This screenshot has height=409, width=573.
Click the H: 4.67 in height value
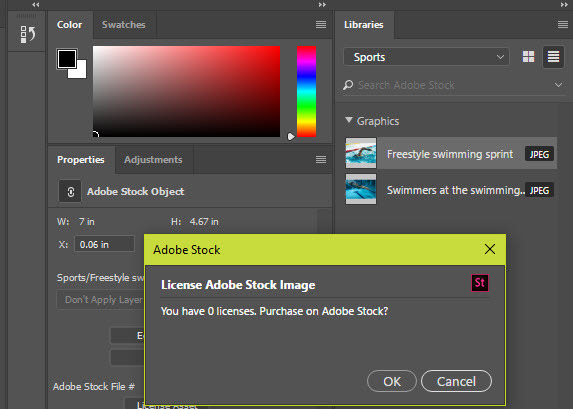click(x=204, y=221)
